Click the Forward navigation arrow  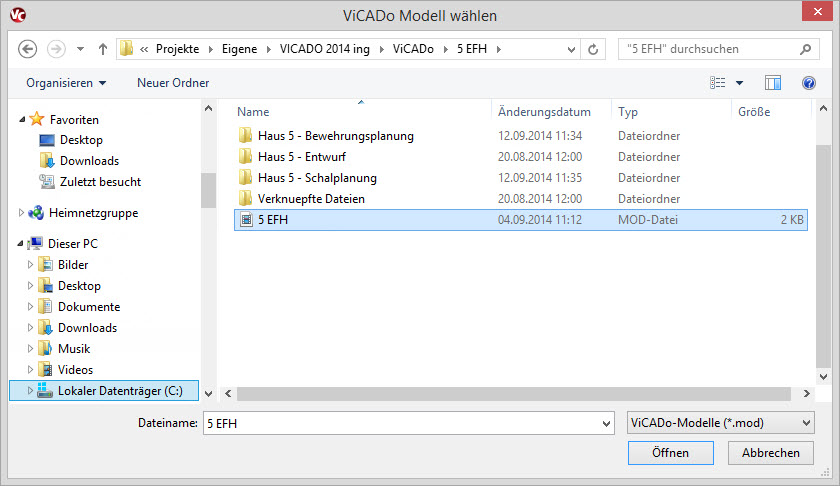(56, 49)
